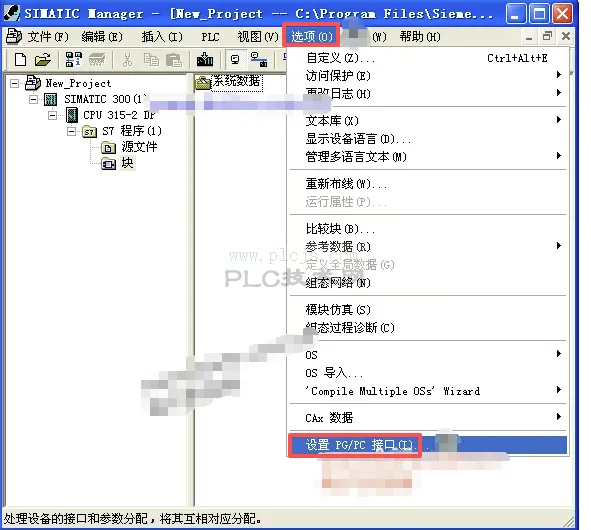Viewport: 591px width, 530px height.
Task: Choose 自定义(Z)... menu entry
Action: tap(428, 58)
